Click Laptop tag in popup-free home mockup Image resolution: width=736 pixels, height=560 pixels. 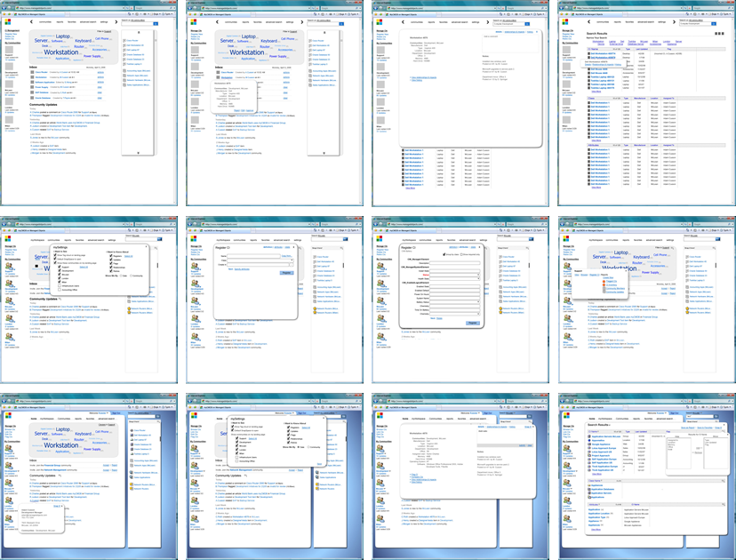[63, 36]
